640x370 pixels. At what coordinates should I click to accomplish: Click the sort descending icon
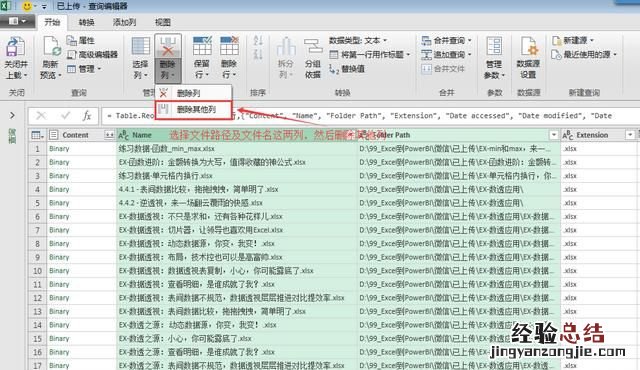(x=258, y=54)
